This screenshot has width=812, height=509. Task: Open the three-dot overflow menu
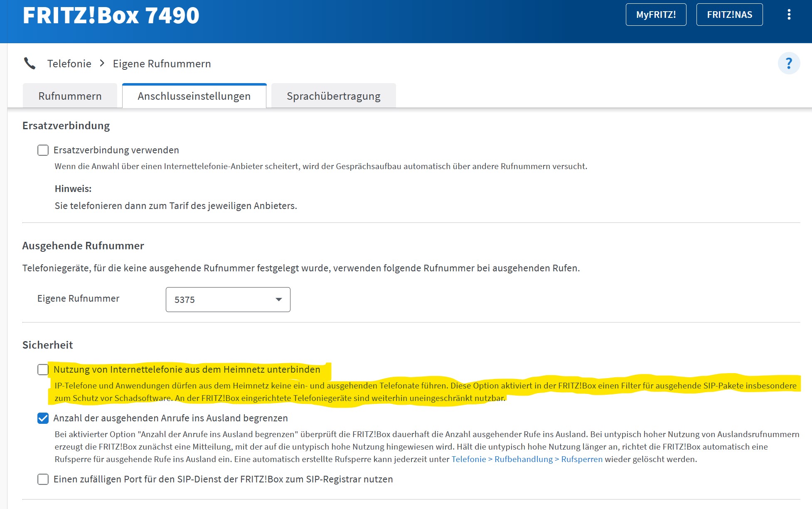pyautogui.click(x=789, y=15)
